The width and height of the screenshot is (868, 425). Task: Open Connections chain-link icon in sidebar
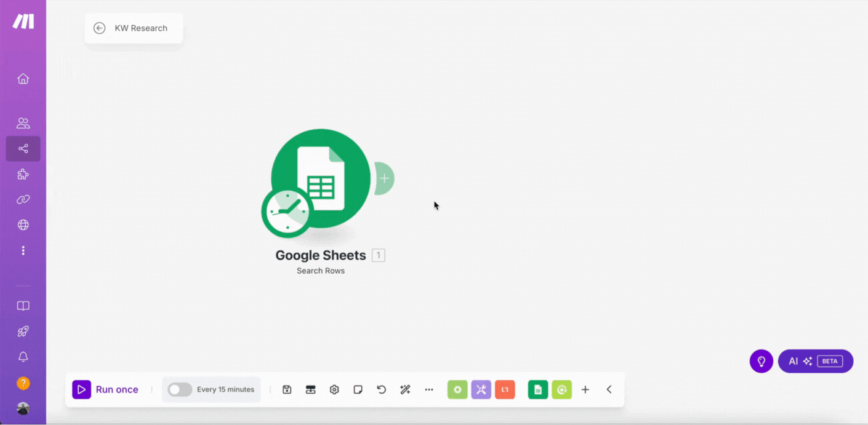[x=23, y=199]
